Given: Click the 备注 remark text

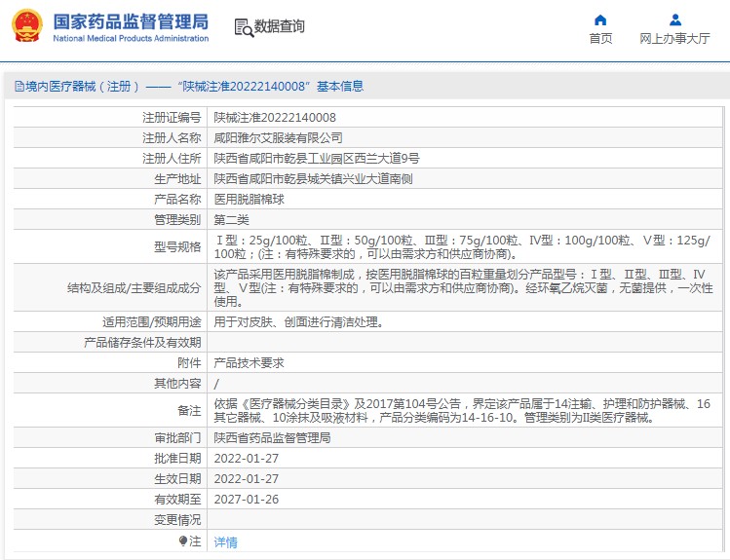Looking at the screenshot, I should click(462, 411).
